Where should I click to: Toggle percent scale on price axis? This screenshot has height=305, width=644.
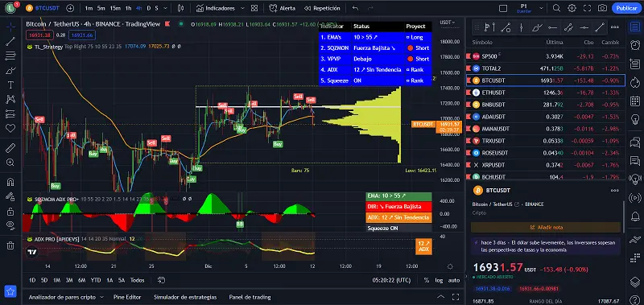click(x=427, y=280)
